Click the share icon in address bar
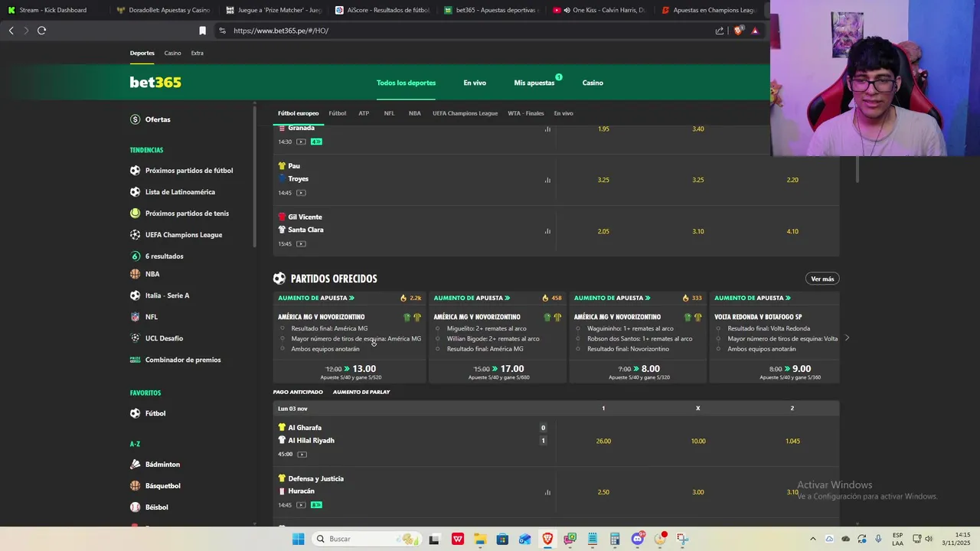980x551 pixels. 720,31
